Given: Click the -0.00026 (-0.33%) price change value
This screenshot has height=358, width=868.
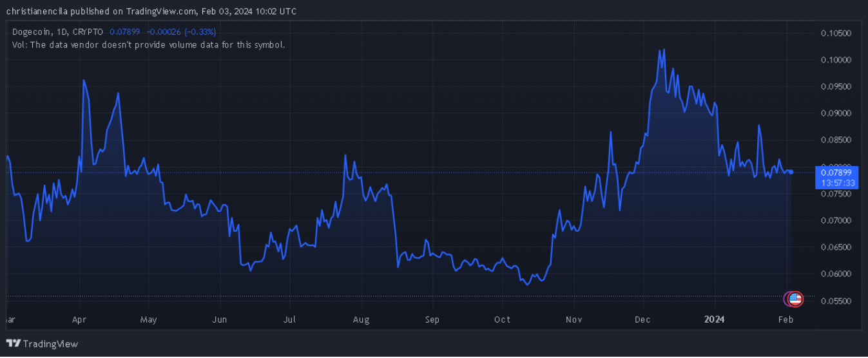Looking at the screenshot, I should pos(181,32).
